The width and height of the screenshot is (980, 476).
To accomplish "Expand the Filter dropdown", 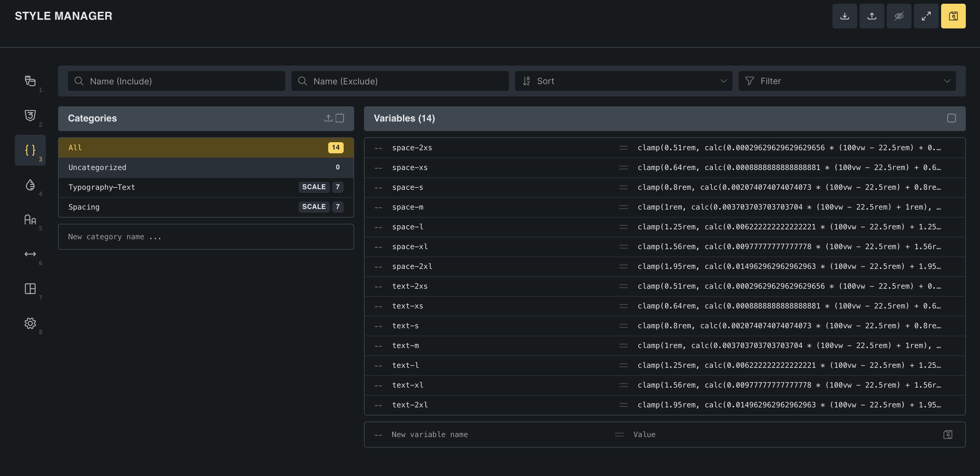I will point(847,81).
